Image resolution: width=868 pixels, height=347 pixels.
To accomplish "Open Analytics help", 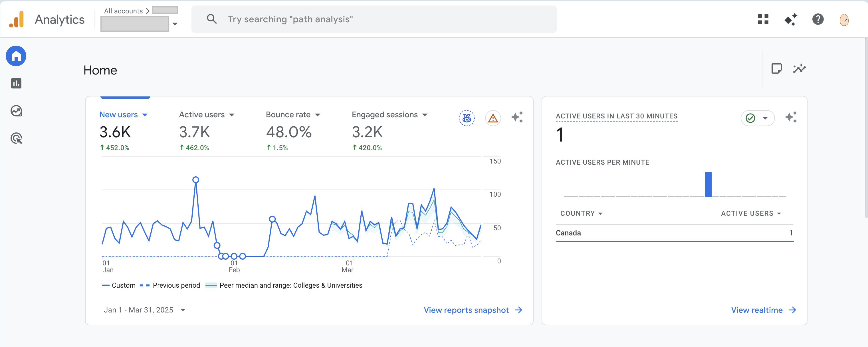I will (818, 19).
